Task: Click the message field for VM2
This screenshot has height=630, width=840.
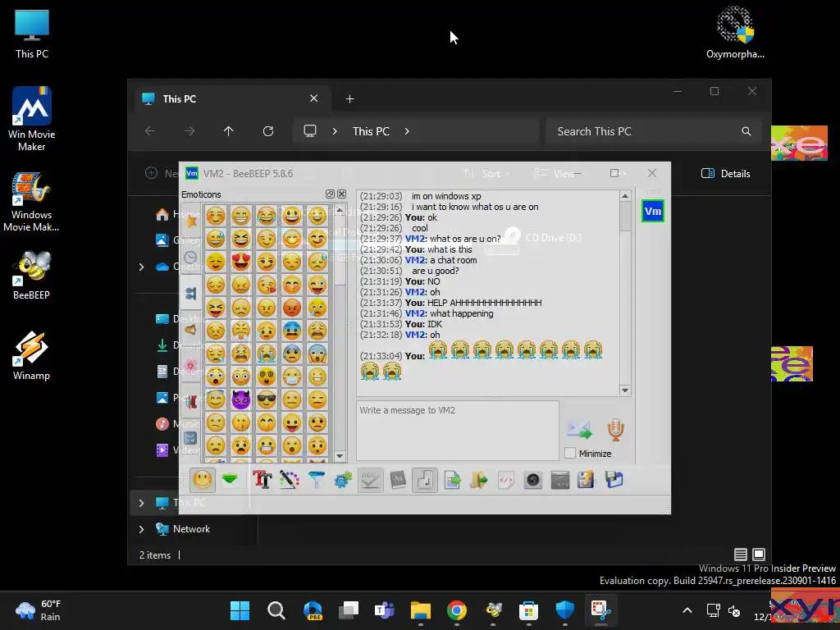Action: [458, 431]
